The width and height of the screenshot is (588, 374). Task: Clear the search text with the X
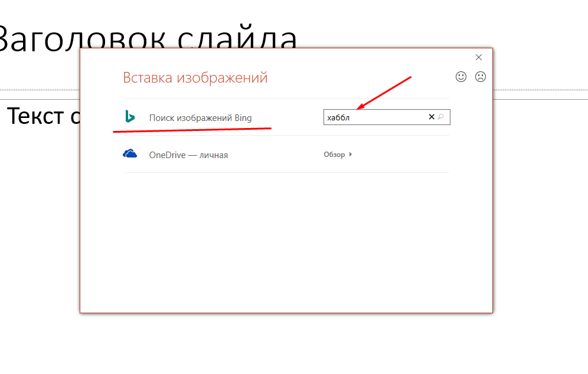(x=431, y=117)
